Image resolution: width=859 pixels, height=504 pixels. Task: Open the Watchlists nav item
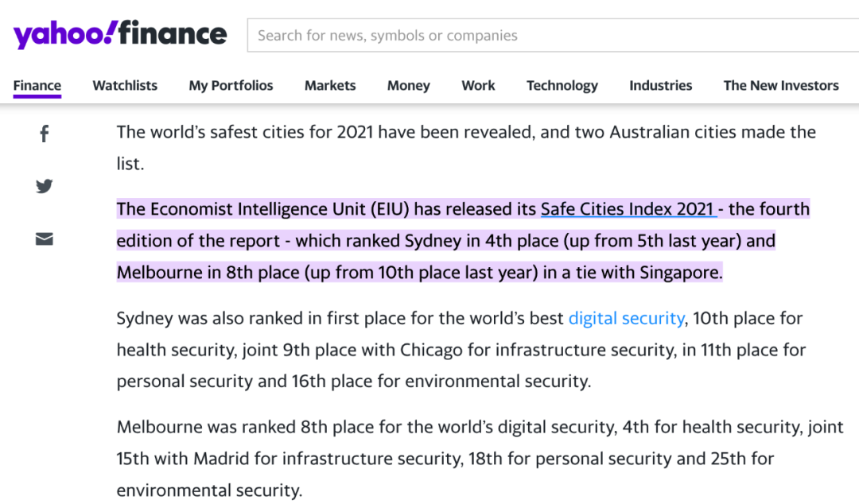point(125,86)
